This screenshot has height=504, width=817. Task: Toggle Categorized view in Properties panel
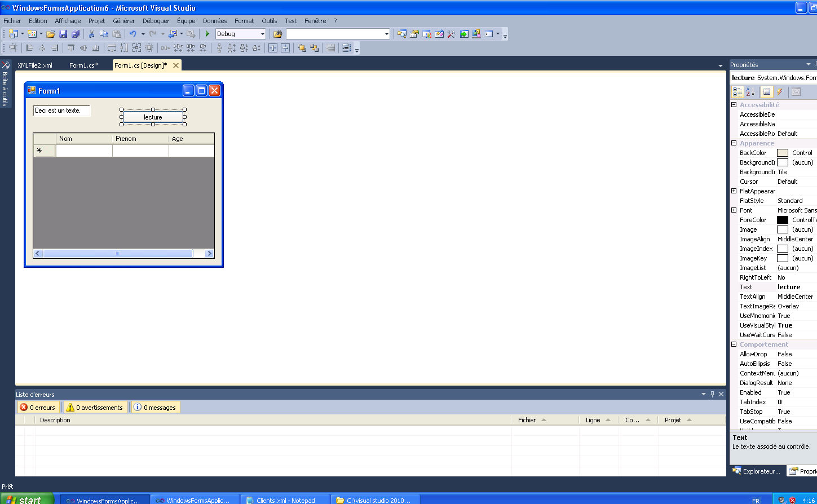[x=737, y=92]
